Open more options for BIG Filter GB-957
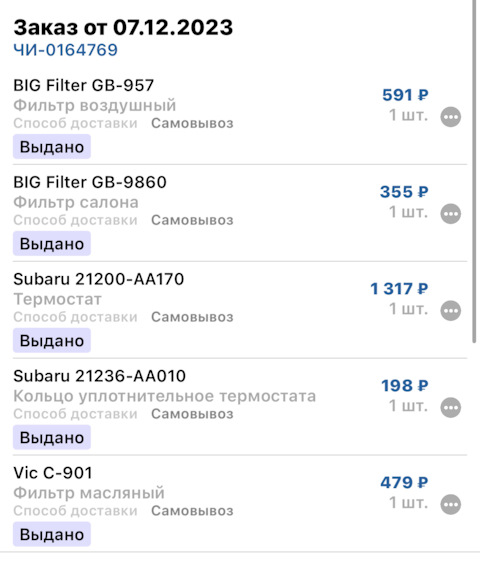Image resolution: width=480 pixels, height=569 pixels. (451, 117)
